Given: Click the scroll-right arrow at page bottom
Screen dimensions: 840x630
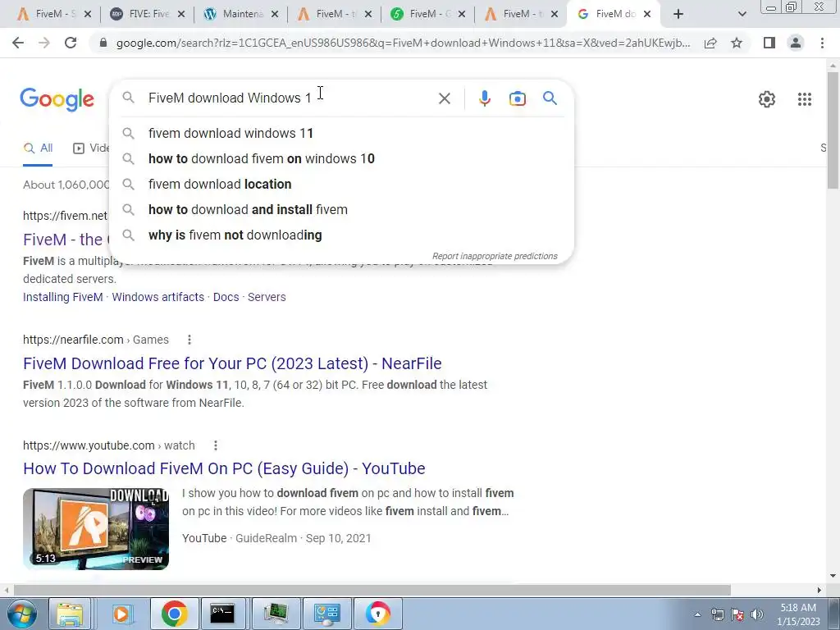Looking at the screenshot, I should (819, 590).
